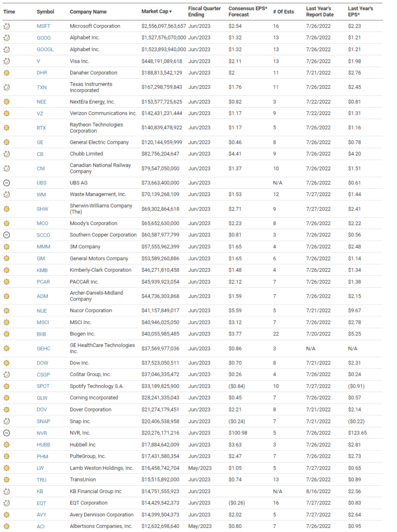Viewport: 397px width, 532px height.
Task: Open the MSCI ticker link
Action: 43,322
